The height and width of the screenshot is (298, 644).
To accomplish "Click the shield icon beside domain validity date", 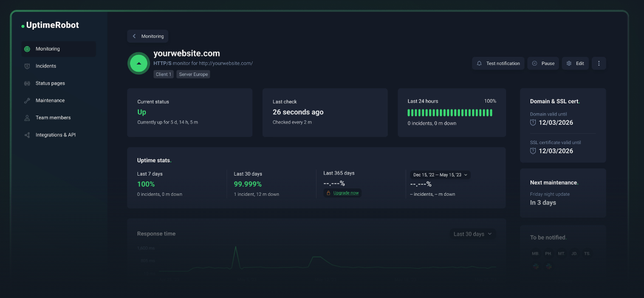I will 533,122.
